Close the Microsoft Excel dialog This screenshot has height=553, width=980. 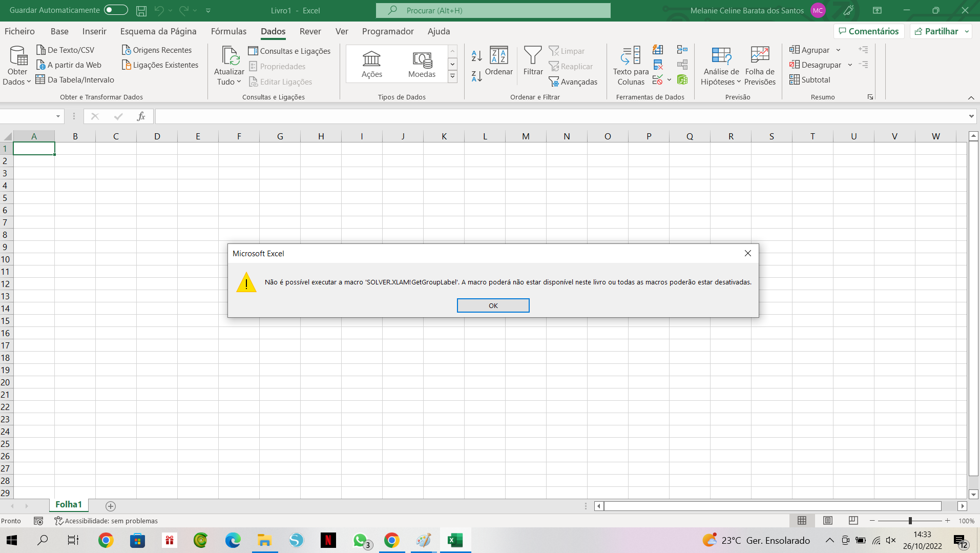coord(747,253)
